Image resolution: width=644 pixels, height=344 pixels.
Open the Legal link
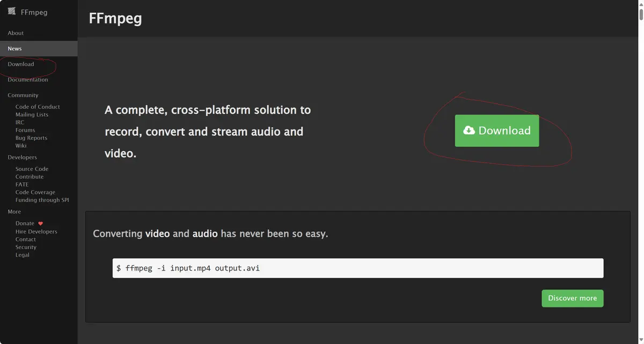[x=23, y=255]
